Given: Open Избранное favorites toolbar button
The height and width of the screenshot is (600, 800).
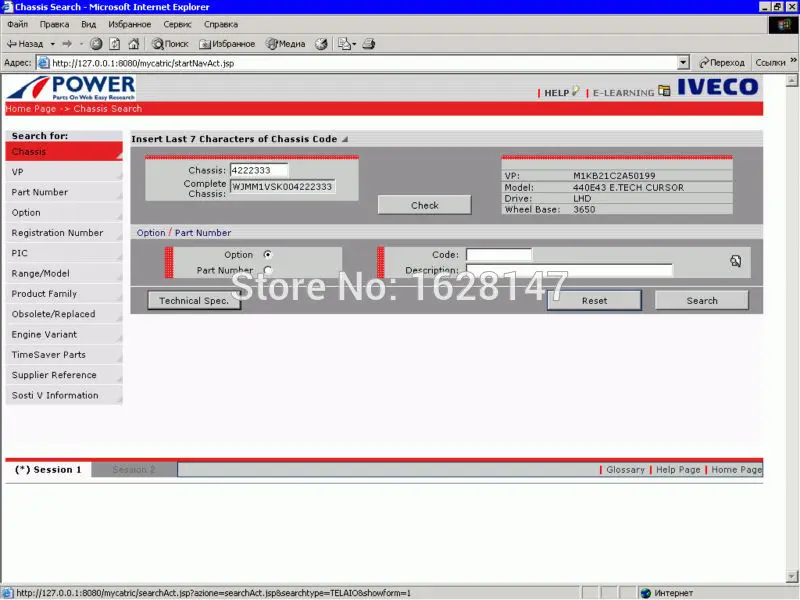Looking at the screenshot, I should pos(227,44).
